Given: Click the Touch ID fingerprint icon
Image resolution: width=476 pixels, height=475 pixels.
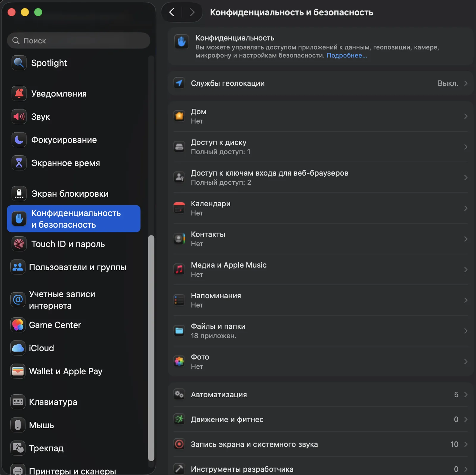Looking at the screenshot, I should coord(19,244).
